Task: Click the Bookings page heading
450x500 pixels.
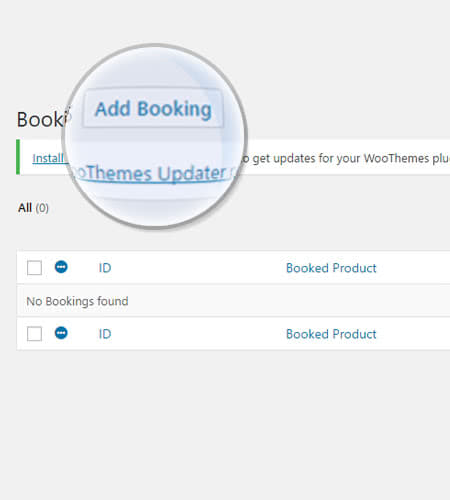Action: point(40,119)
